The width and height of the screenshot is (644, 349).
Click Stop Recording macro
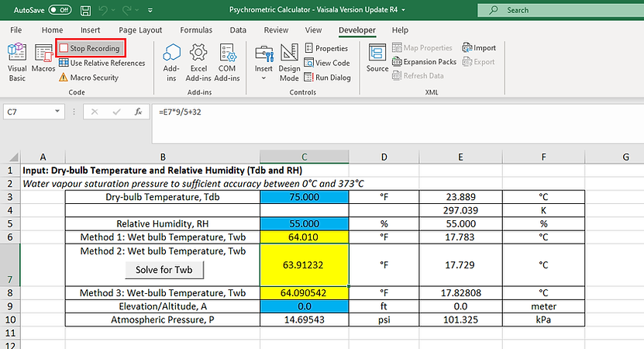(91, 48)
